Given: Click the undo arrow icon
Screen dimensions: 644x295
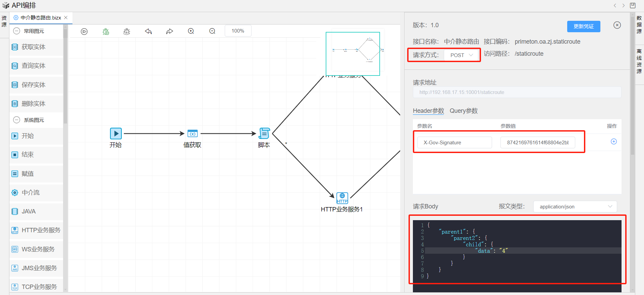Looking at the screenshot, I should [148, 32].
